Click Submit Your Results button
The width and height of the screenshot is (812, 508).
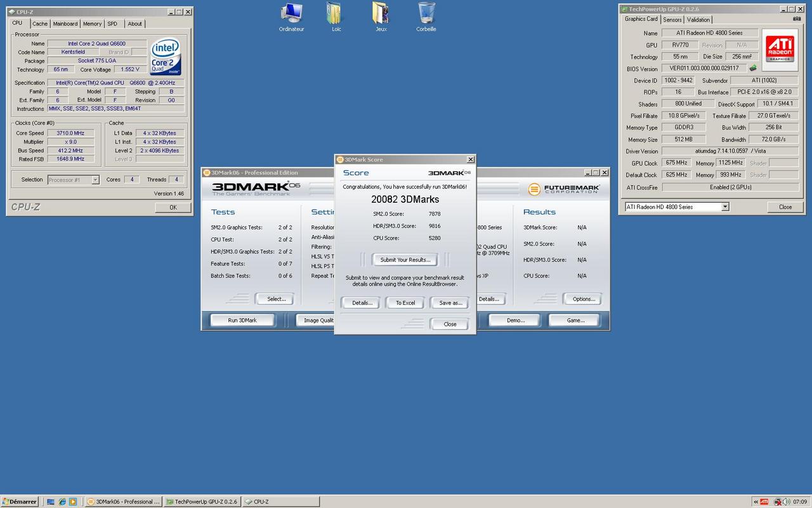click(x=405, y=260)
